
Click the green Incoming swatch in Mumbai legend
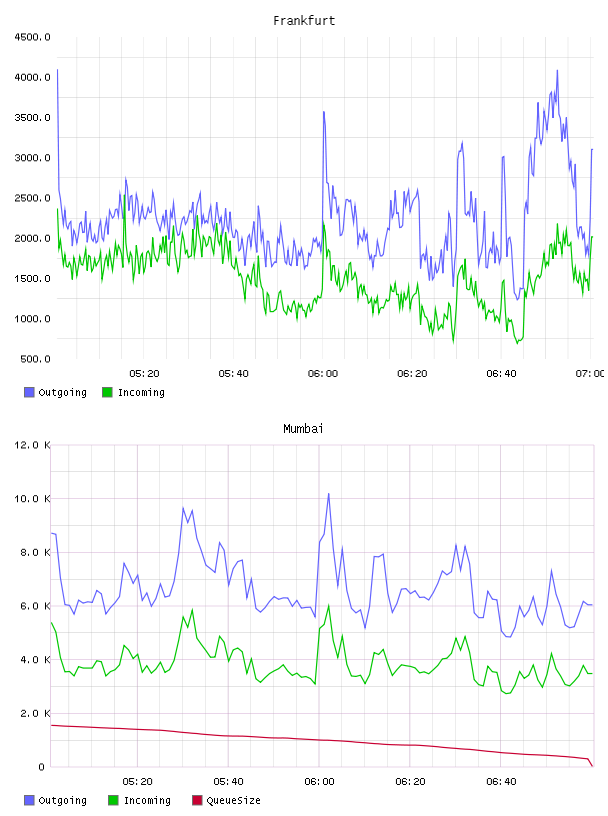pos(113,800)
